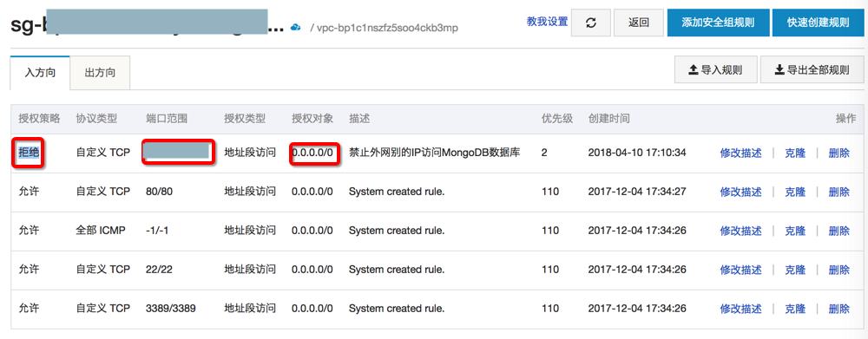This screenshot has height=339, width=868.
Task: Switch to 出方向 tab
Action: pyautogui.click(x=100, y=73)
